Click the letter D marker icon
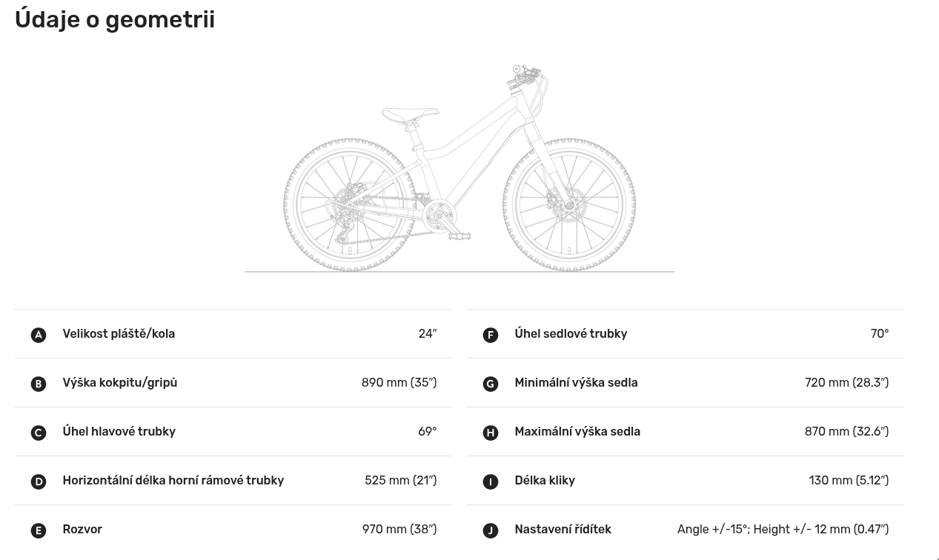The image size is (939, 560). pyautogui.click(x=39, y=481)
